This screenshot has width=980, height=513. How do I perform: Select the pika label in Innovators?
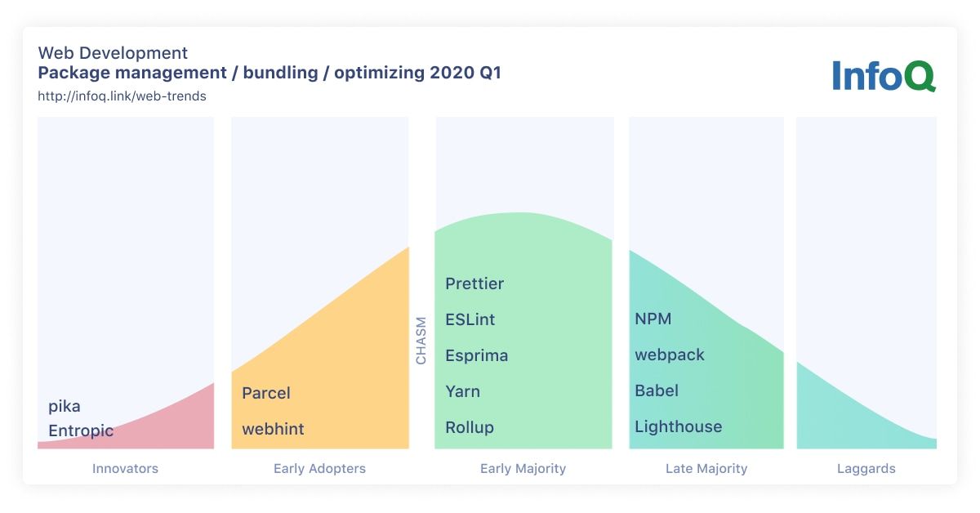65,406
